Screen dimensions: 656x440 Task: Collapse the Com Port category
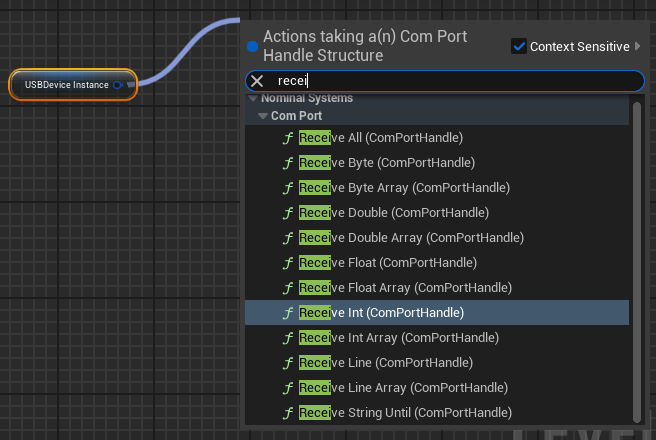pyautogui.click(x=263, y=116)
